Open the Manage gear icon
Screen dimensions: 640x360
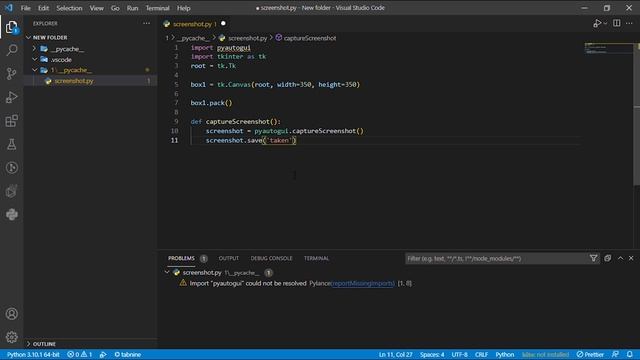[11, 337]
